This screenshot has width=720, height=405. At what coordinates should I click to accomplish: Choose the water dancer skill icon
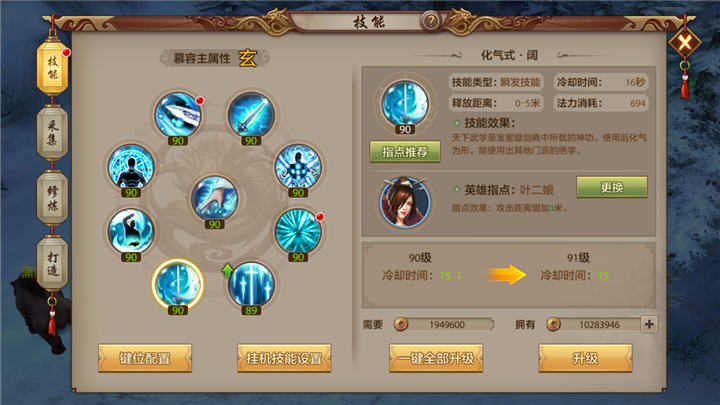(x=131, y=231)
